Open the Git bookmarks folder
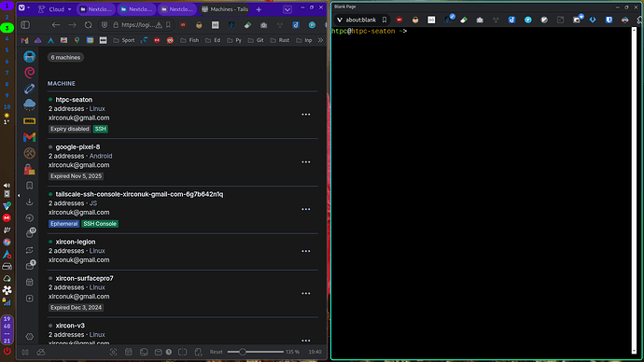Image resolution: width=644 pixels, height=362 pixels. click(x=256, y=40)
